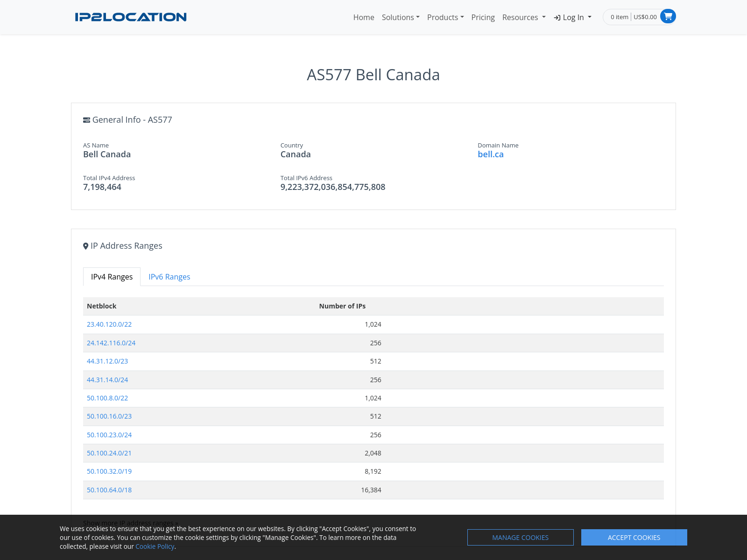
Task: Open netblock 23.40.120.0/22
Action: (109, 324)
